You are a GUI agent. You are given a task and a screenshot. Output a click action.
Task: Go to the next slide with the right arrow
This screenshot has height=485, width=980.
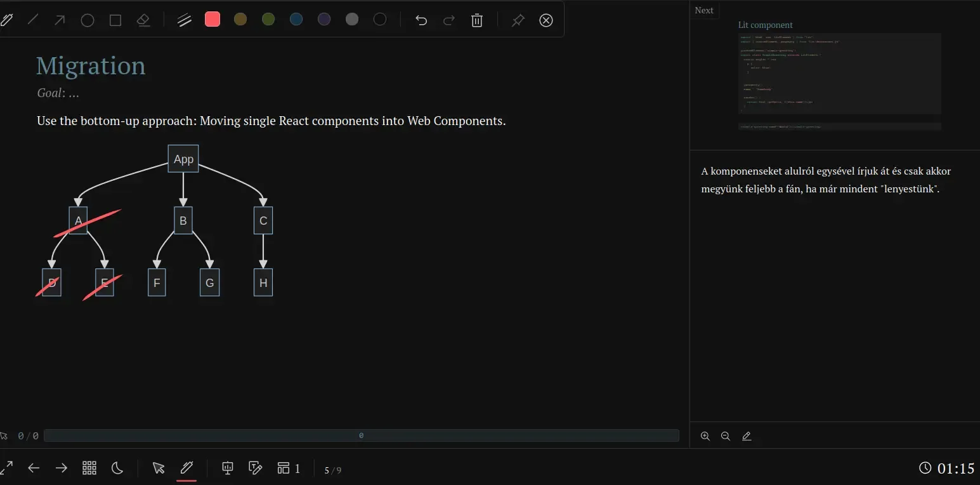[x=62, y=468]
